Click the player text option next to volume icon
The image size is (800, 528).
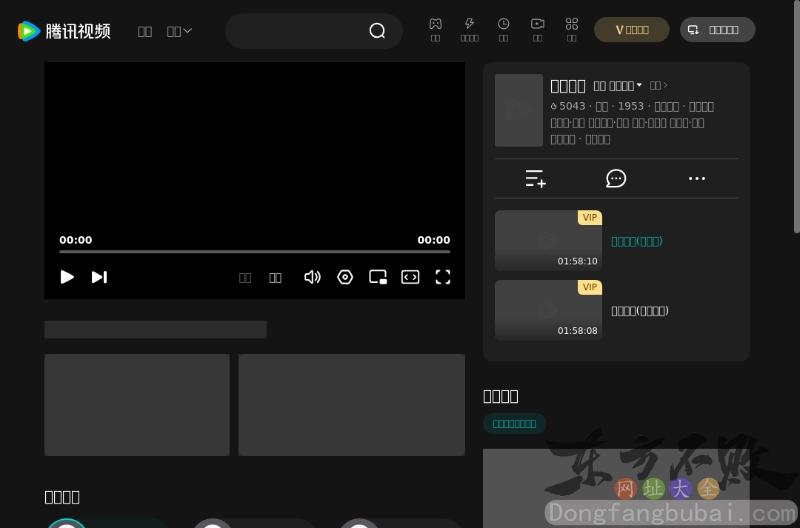coord(275,278)
